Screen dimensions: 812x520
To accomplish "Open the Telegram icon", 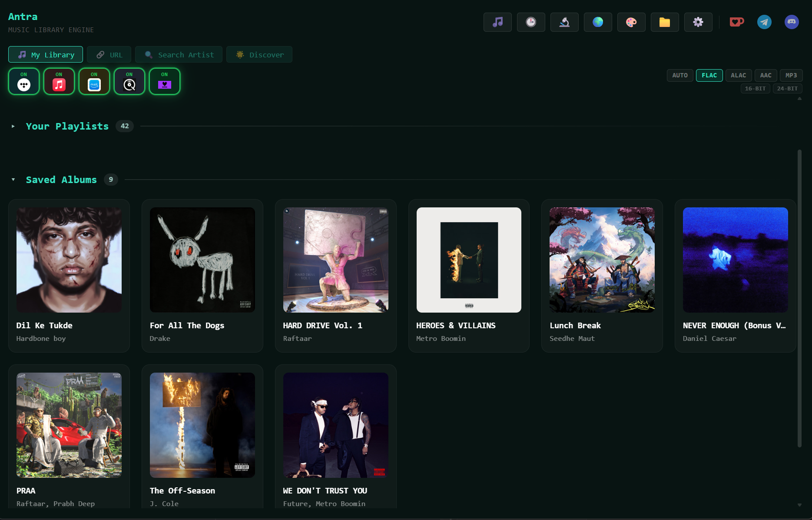I will (764, 22).
